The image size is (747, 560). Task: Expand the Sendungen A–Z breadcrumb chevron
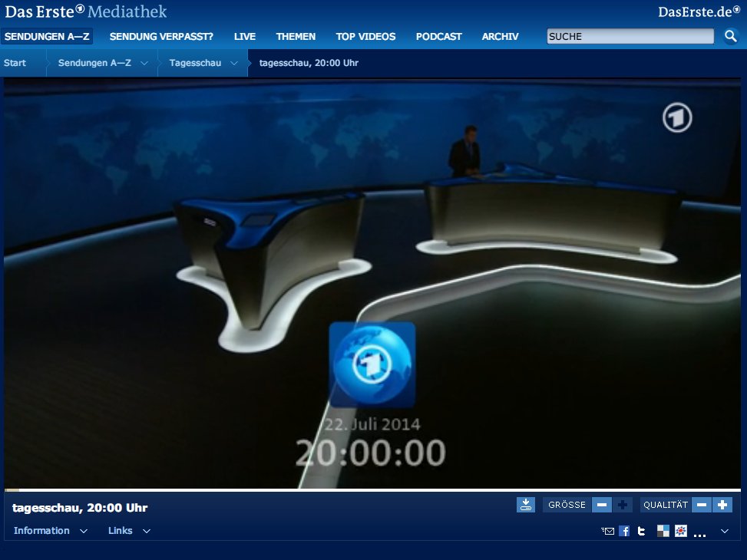point(144,64)
